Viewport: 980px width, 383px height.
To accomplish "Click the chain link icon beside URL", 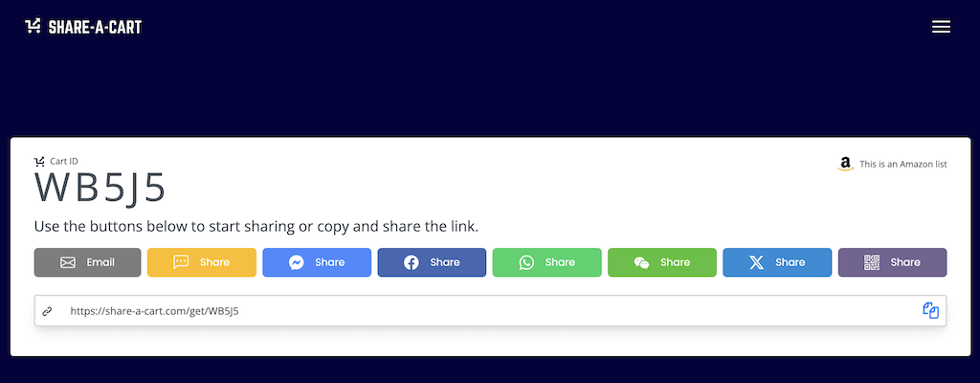I will [x=48, y=311].
